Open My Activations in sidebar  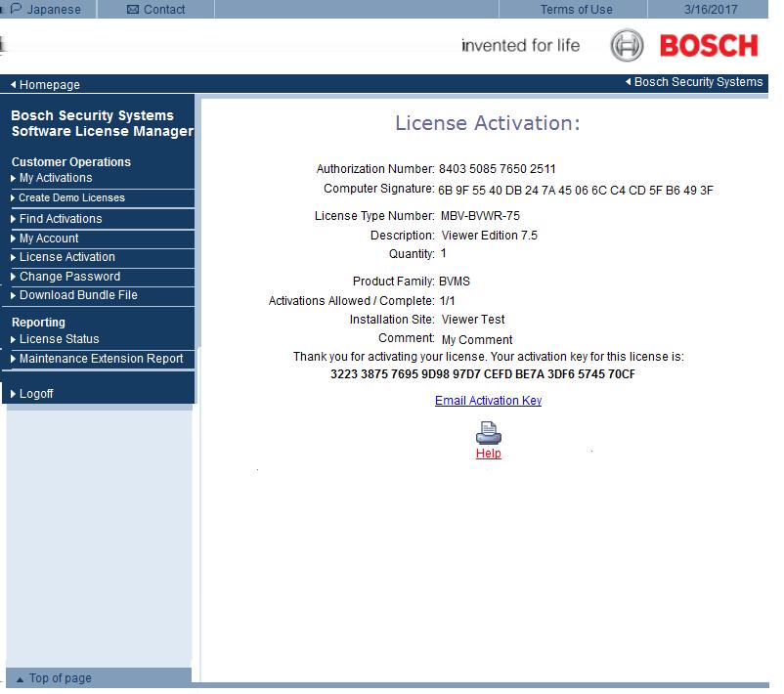[x=56, y=178]
